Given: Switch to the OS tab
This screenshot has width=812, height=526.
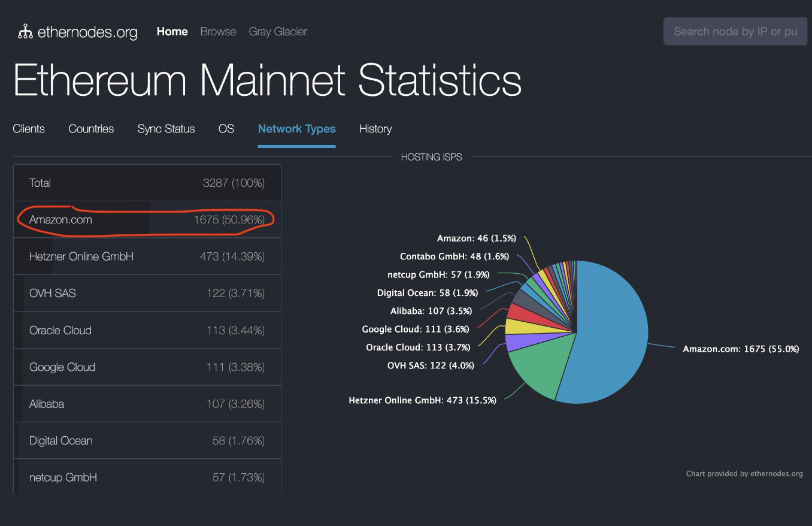Looking at the screenshot, I should pos(226,129).
